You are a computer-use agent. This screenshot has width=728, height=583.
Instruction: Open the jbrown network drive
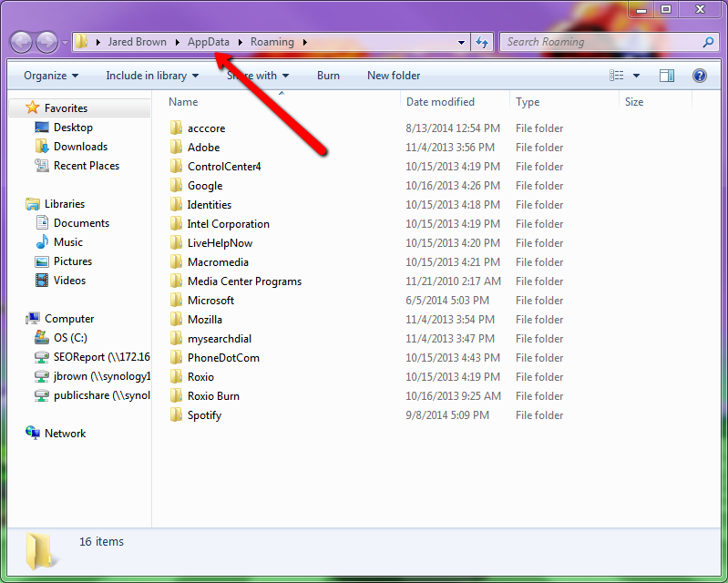point(102,376)
